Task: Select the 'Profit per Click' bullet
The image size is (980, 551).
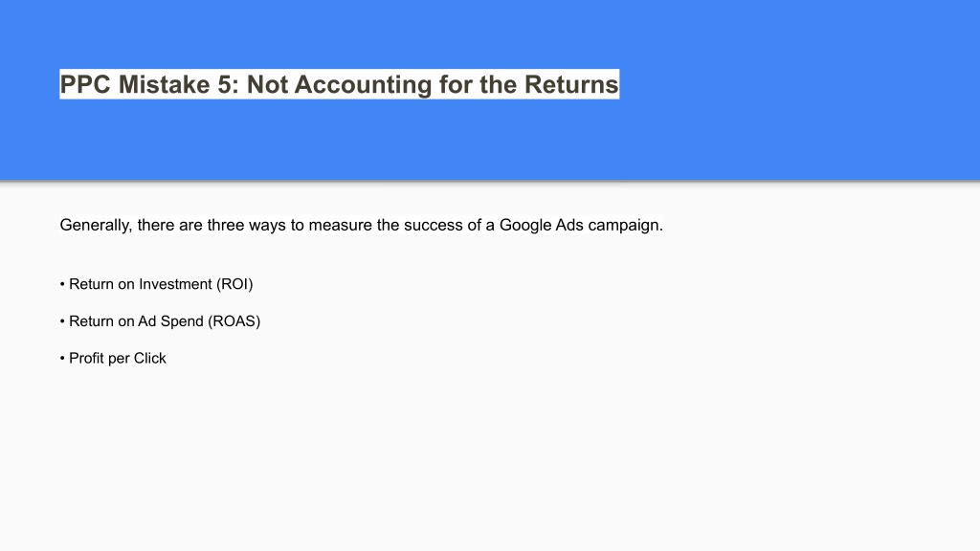Action: pyautogui.click(x=113, y=358)
